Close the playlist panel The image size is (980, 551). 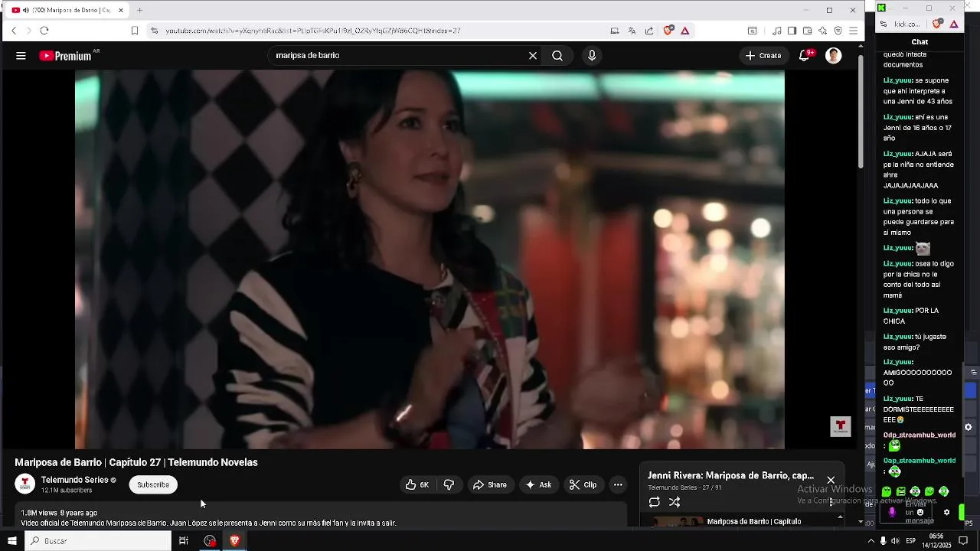(831, 480)
